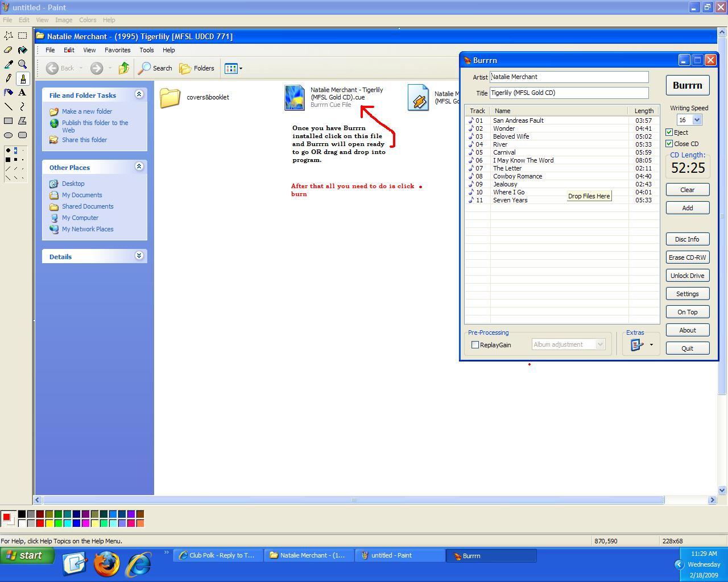Image resolution: width=728 pixels, height=582 pixels.
Task: Open Burrrn Settings
Action: coord(688,294)
